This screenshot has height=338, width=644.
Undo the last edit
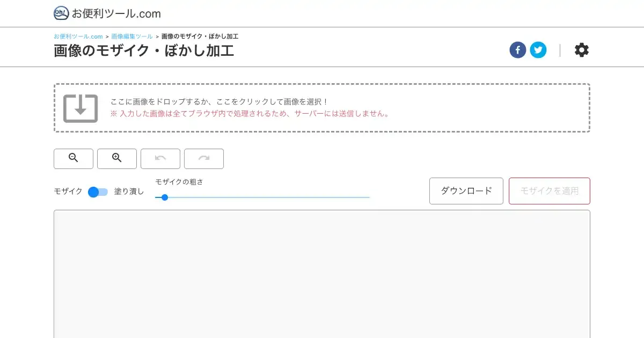coord(160,158)
